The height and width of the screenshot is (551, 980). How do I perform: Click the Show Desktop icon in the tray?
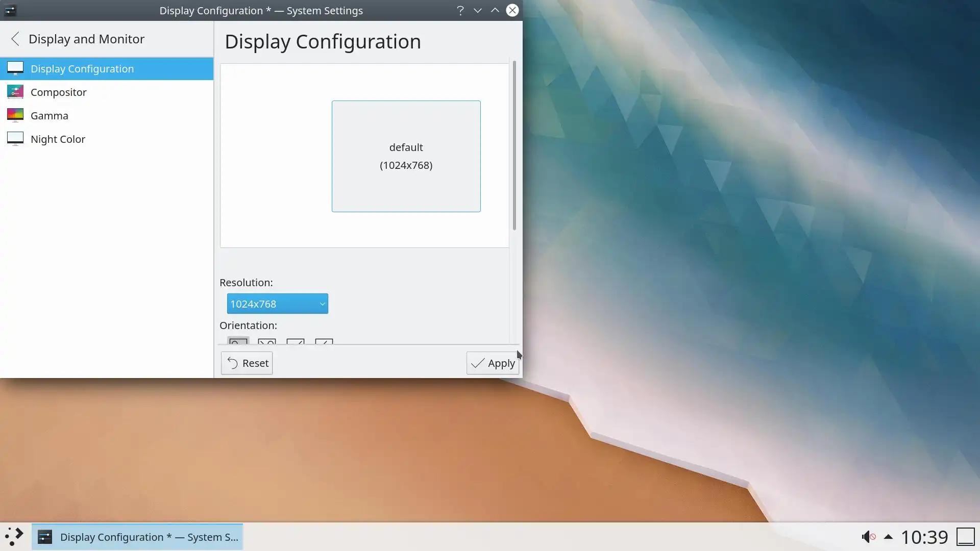point(965,537)
